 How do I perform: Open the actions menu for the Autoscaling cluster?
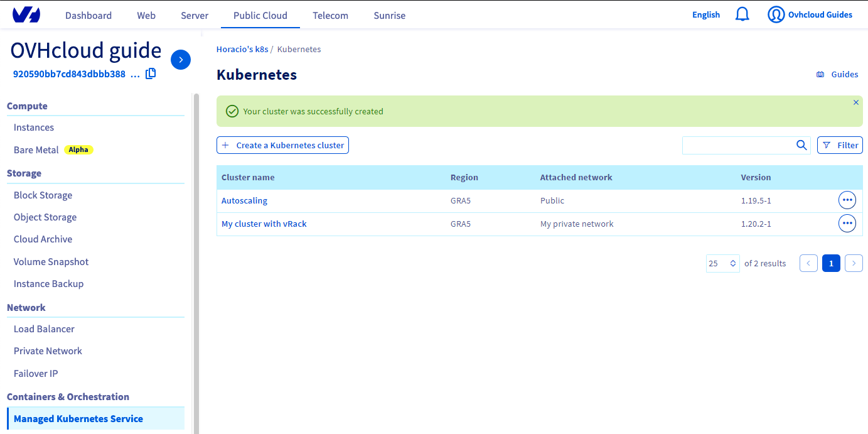click(x=847, y=200)
